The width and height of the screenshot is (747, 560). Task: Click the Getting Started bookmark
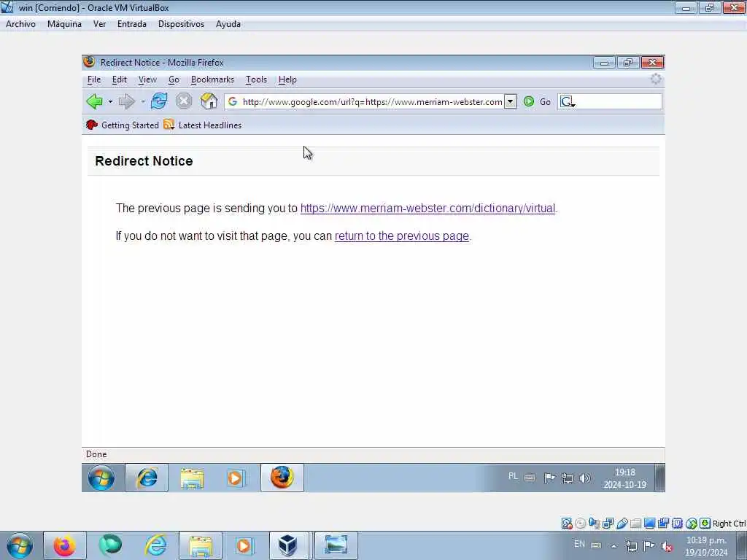tap(123, 125)
